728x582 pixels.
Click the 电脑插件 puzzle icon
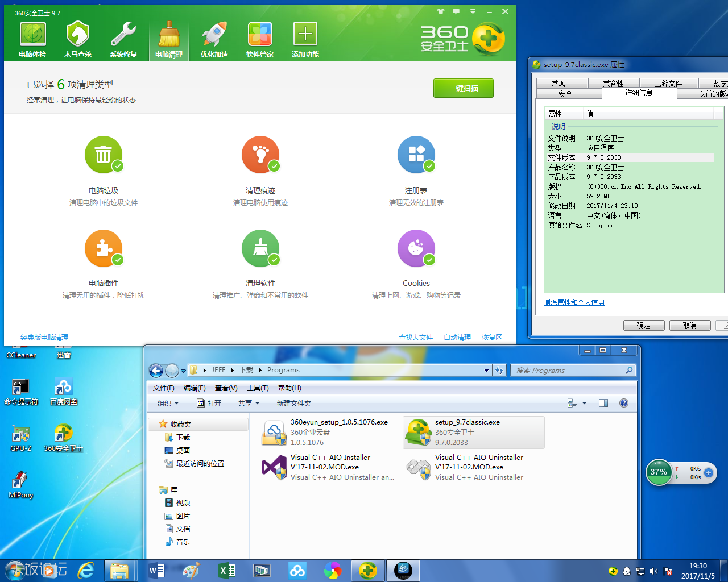pyautogui.click(x=104, y=248)
